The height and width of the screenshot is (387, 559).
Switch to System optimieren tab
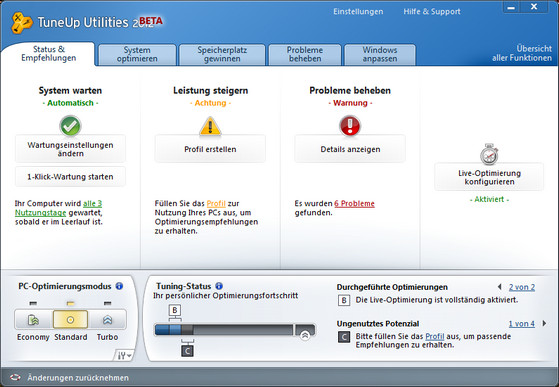click(x=137, y=55)
